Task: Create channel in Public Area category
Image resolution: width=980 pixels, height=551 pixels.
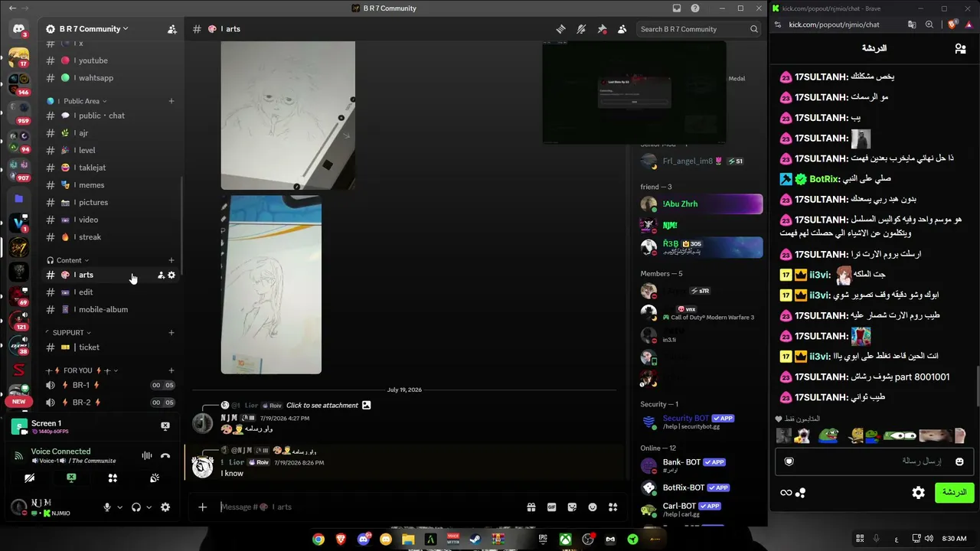Action: 171,101
